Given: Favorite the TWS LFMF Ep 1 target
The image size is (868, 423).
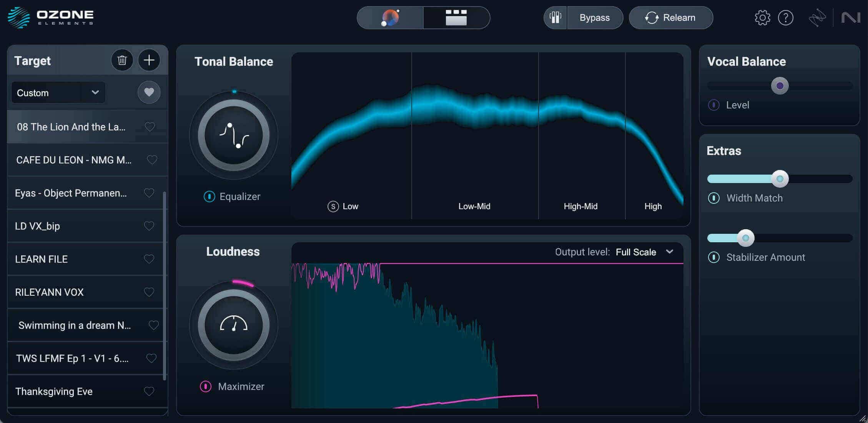Looking at the screenshot, I should tap(151, 358).
